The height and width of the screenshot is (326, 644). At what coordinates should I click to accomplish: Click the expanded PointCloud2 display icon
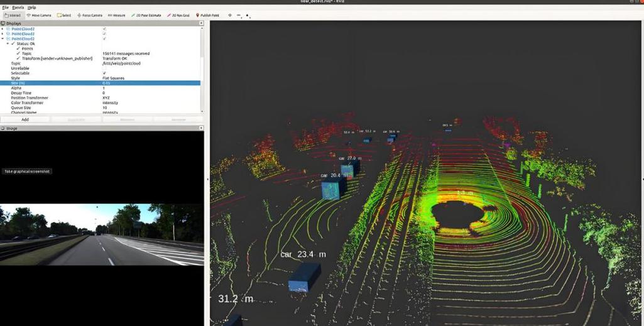(8, 38)
